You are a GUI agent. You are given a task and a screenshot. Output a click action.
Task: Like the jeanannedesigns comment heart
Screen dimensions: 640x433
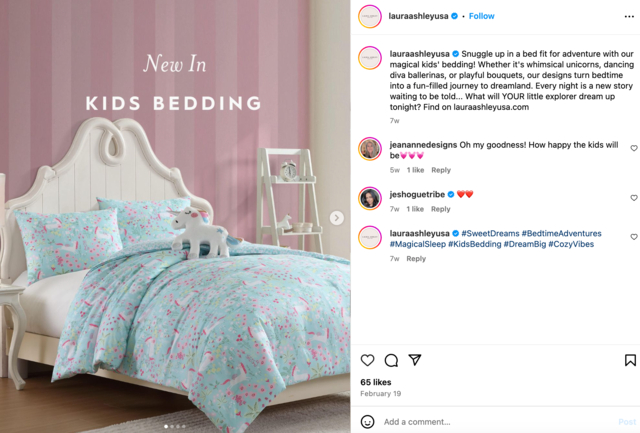pyautogui.click(x=634, y=148)
